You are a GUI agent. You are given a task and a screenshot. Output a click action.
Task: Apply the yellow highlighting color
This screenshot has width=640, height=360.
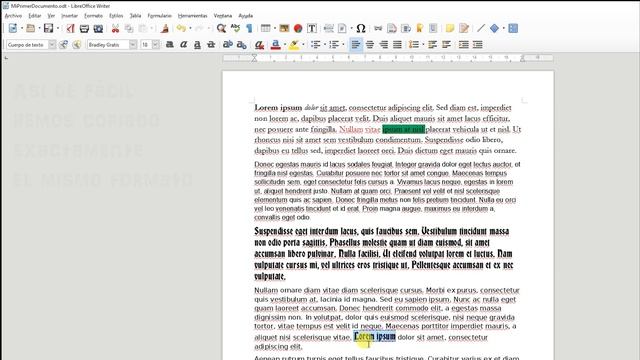coord(294,44)
